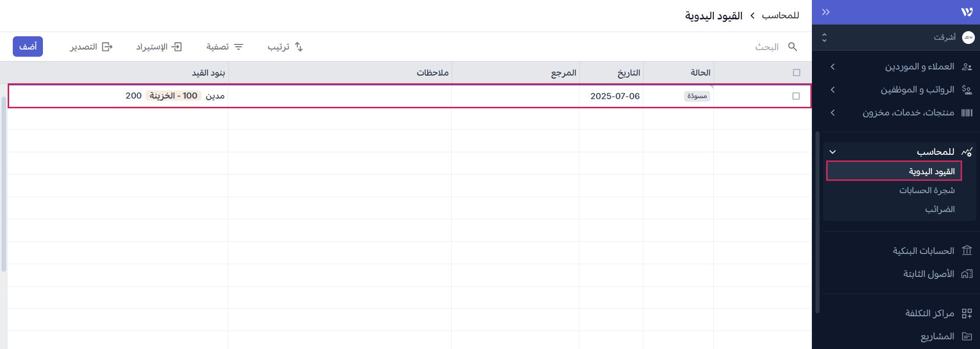Tick the select-all header checkbox
Screen dimensions: 980x349
point(796,73)
